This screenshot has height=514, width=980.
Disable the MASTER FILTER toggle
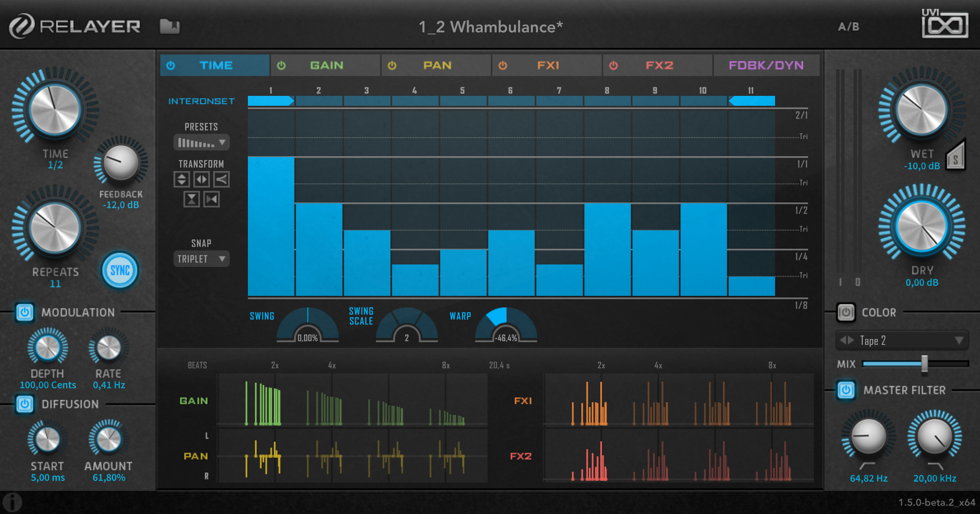[845, 390]
